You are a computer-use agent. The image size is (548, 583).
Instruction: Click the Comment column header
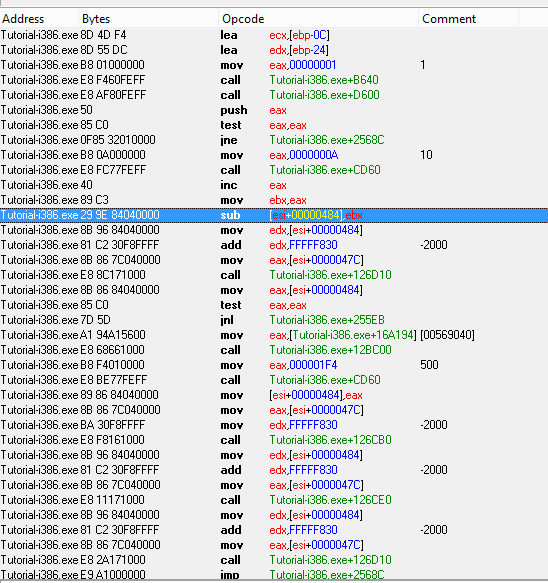[x=468, y=19]
